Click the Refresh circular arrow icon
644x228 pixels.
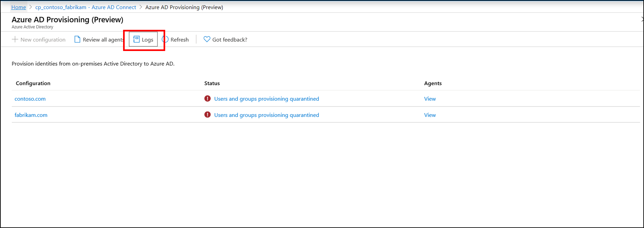pyautogui.click(x=165, y=39)
